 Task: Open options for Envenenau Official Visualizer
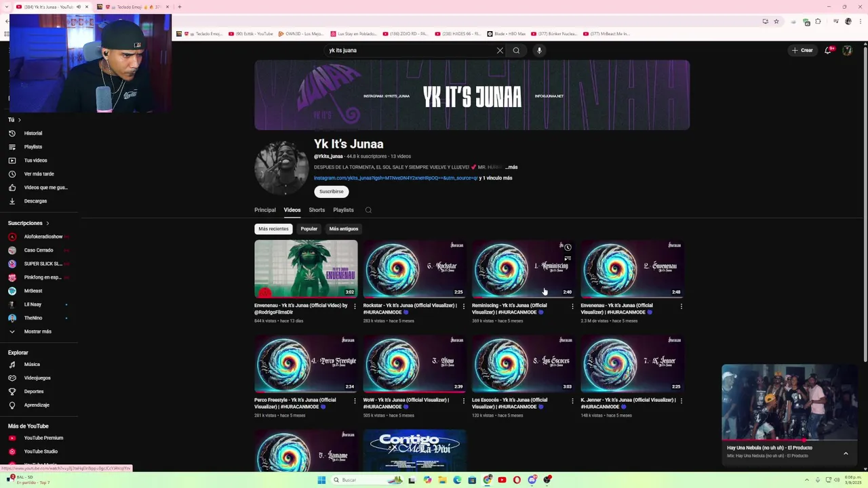(x=682, y=306)
